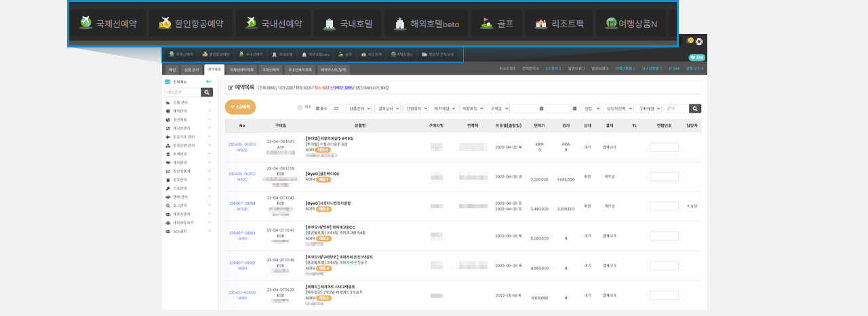This screenshot has height=316, width=868.
Task: Click the 컨펌번호 input field in first row
Action: 664,147
